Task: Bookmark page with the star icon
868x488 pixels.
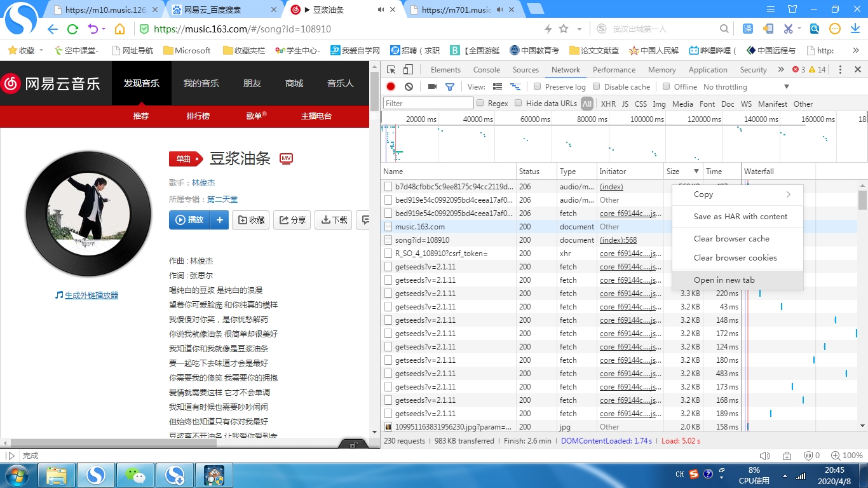Action: 564,29
